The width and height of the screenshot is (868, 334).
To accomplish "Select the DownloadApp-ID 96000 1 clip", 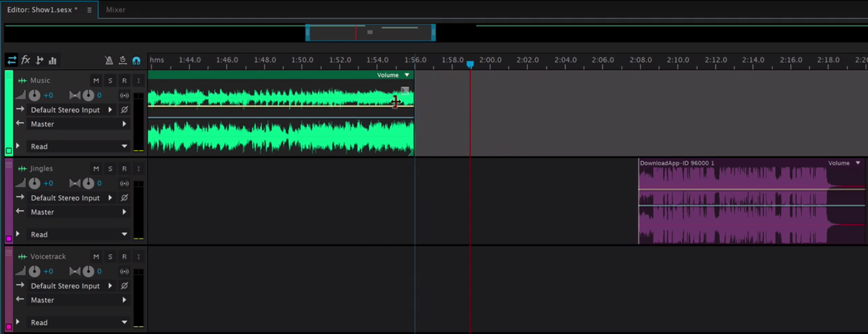I will click(752, 201).
